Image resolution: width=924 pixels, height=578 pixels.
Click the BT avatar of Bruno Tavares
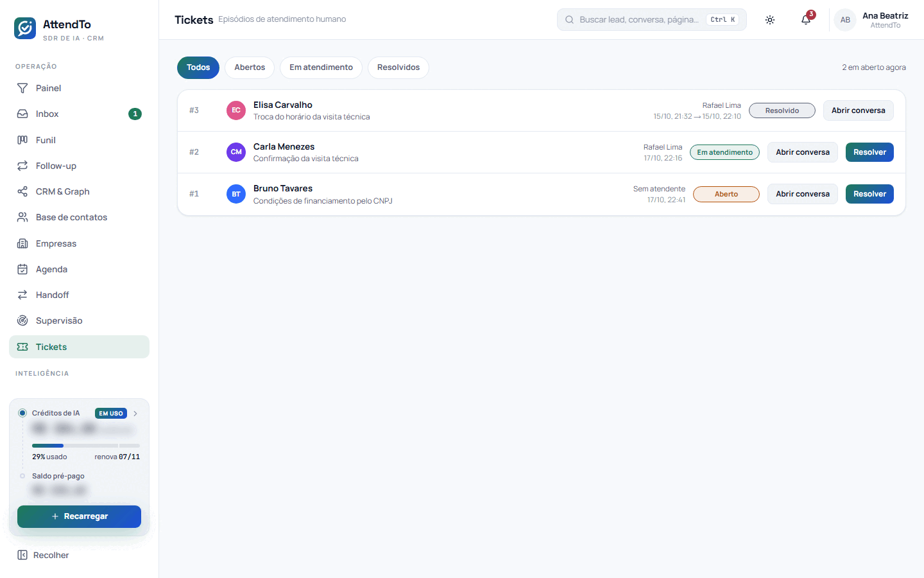click(236, 194)
